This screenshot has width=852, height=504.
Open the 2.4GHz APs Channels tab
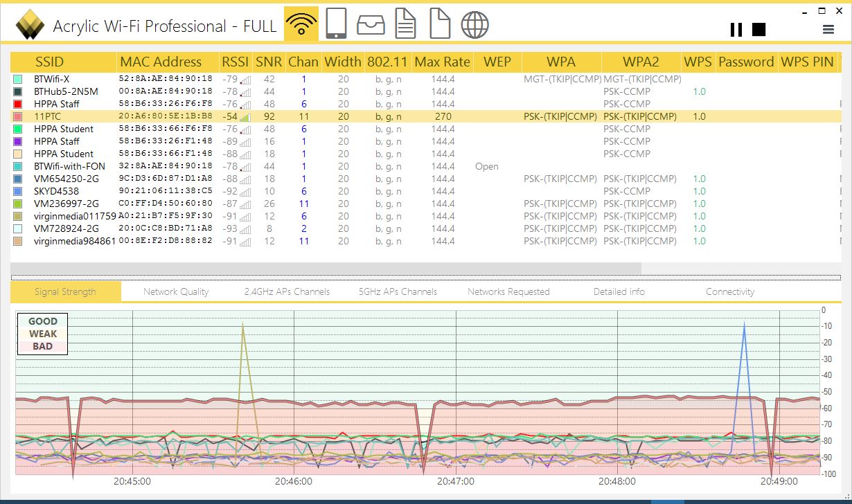click(287, 292)
